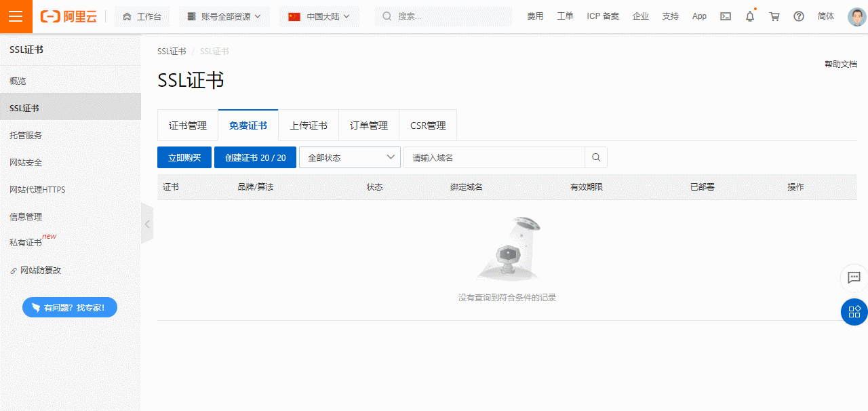This screenshot has width=868, height=411.
Task: Click the 立即购买 button
Action: click(x=184, y=157)
